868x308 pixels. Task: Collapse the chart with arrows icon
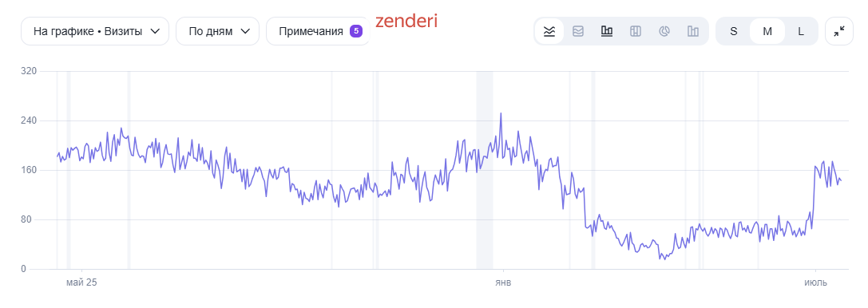(x=839, y=31)
